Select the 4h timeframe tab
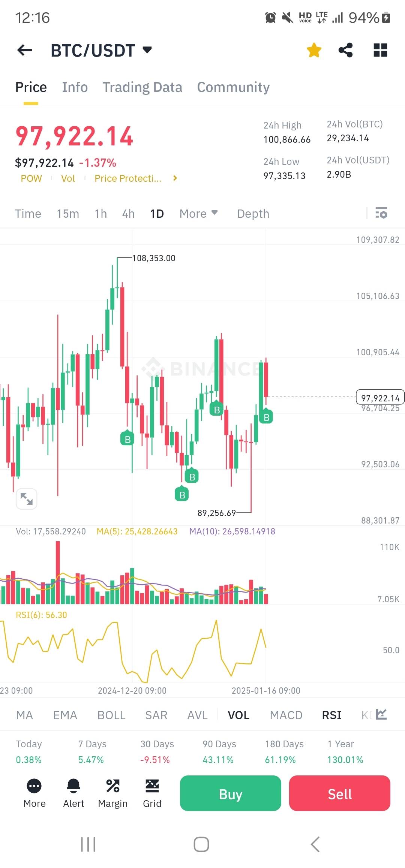The height and width of the screenshot is (868, 405). [x=128, y=214]
